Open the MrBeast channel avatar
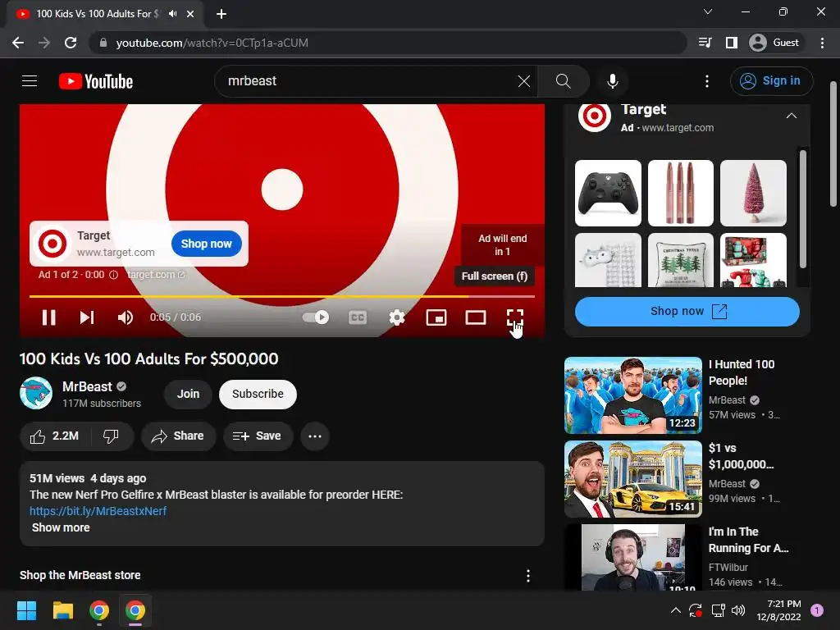840x630 pixels. [x=36, y=393]
